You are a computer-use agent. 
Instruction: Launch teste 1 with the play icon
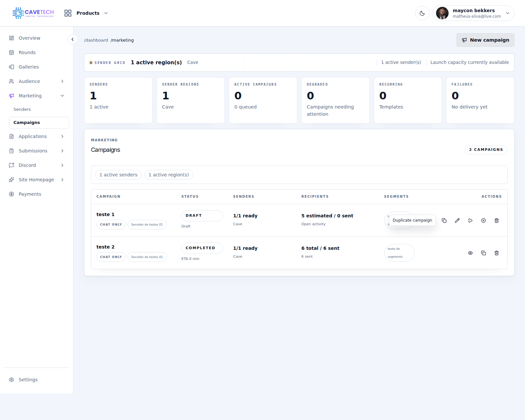tap(470, 221)
